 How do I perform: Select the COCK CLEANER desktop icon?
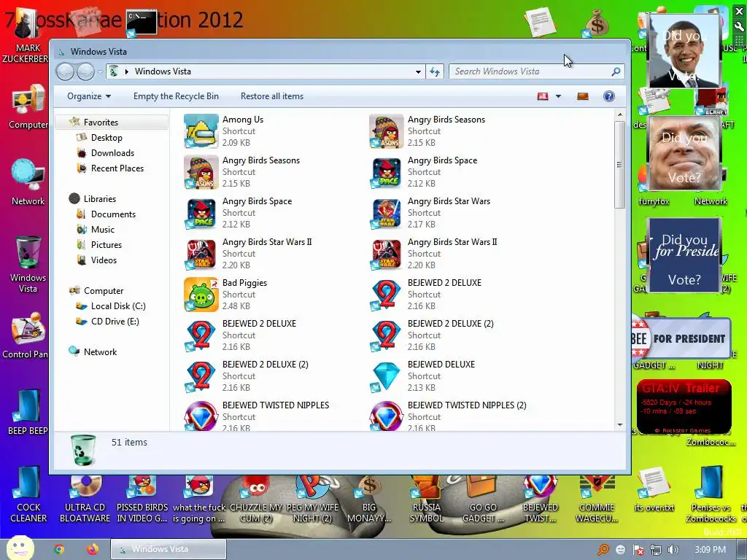(28, 494)
